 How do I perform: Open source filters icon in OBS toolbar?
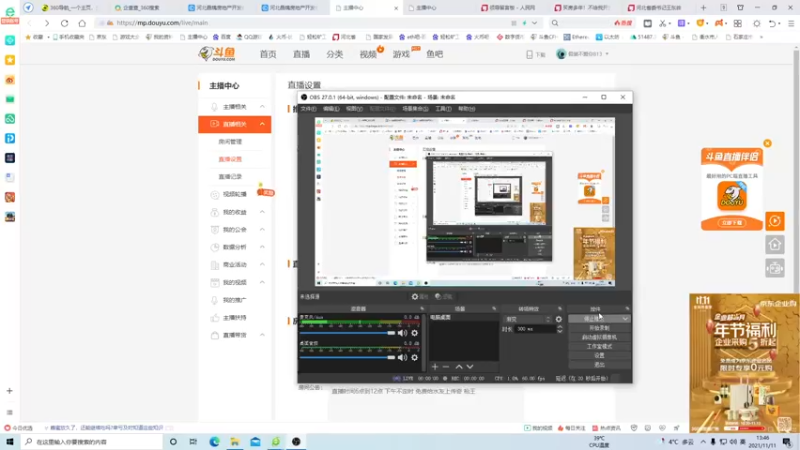point(443,296)
